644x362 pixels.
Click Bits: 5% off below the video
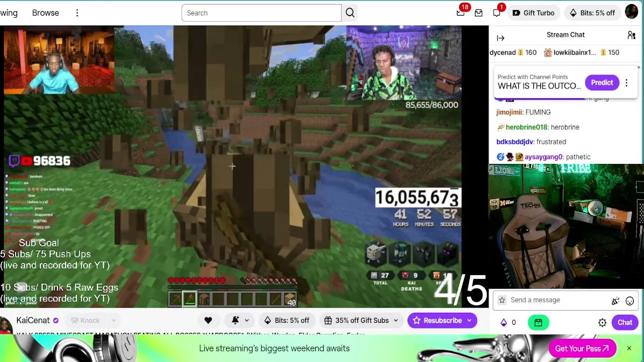click(x=287, y=320)
